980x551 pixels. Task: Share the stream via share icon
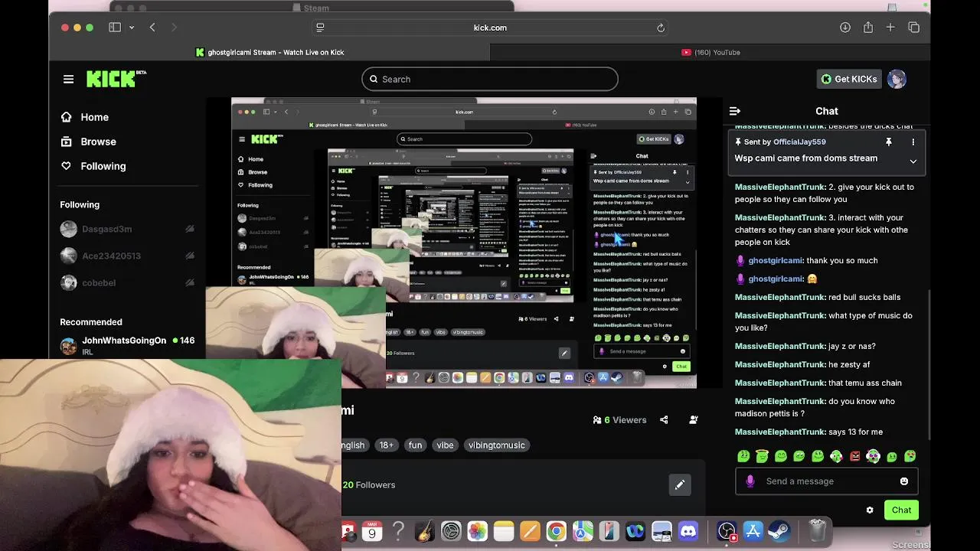click(664, 419)
